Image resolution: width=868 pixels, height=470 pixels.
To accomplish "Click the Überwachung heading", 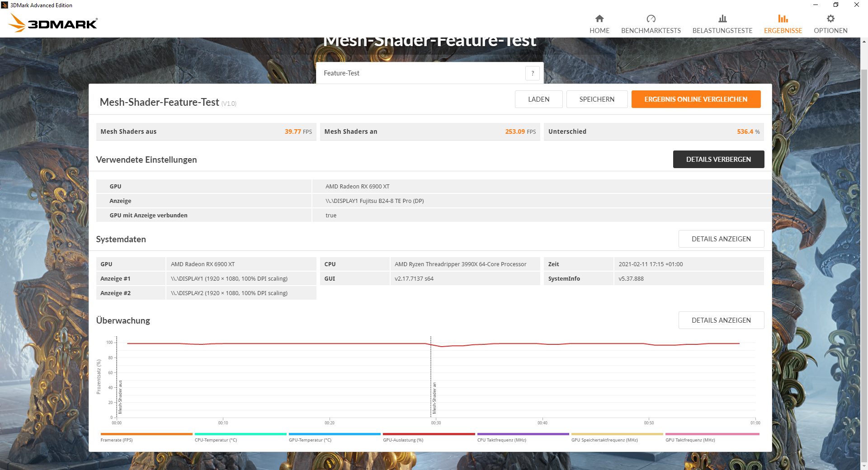I will pos(123,320).
